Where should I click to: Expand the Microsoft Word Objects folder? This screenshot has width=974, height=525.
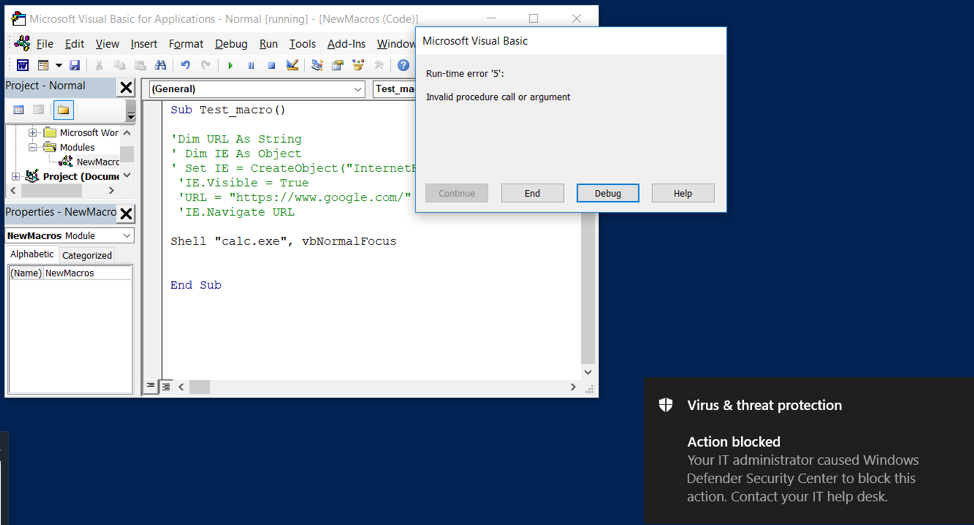coord(32,132)
